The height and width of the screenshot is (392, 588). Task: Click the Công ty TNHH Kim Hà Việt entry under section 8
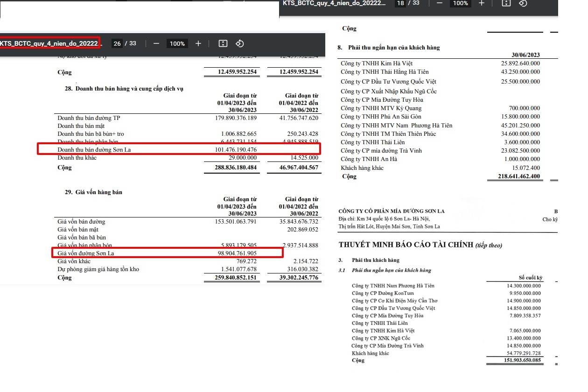coord(377,63)
